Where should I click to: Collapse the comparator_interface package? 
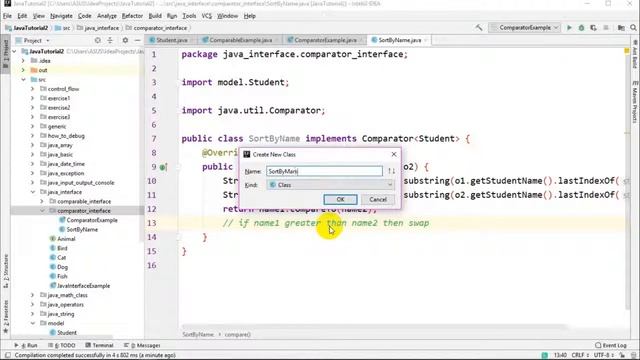click(x=42, y=211)
